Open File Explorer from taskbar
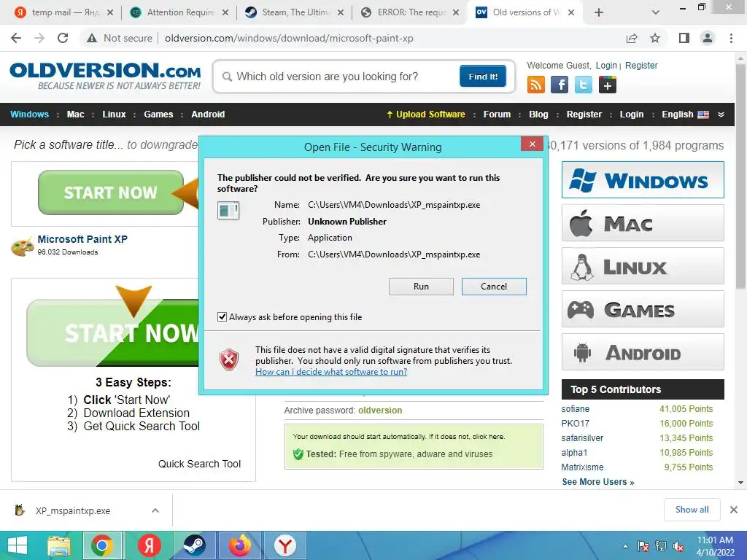 (59, 545)
